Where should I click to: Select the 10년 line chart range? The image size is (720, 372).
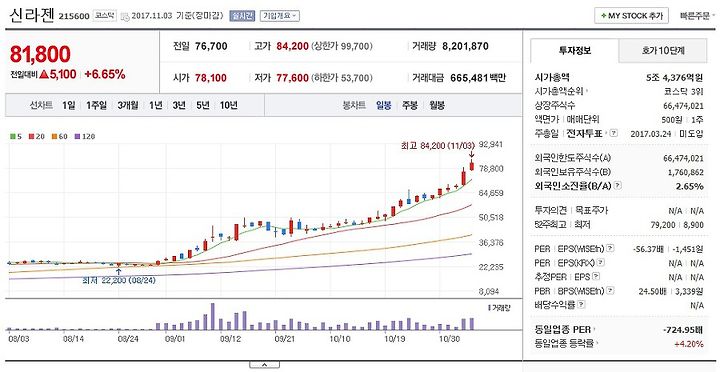click(x=228, y=105)
